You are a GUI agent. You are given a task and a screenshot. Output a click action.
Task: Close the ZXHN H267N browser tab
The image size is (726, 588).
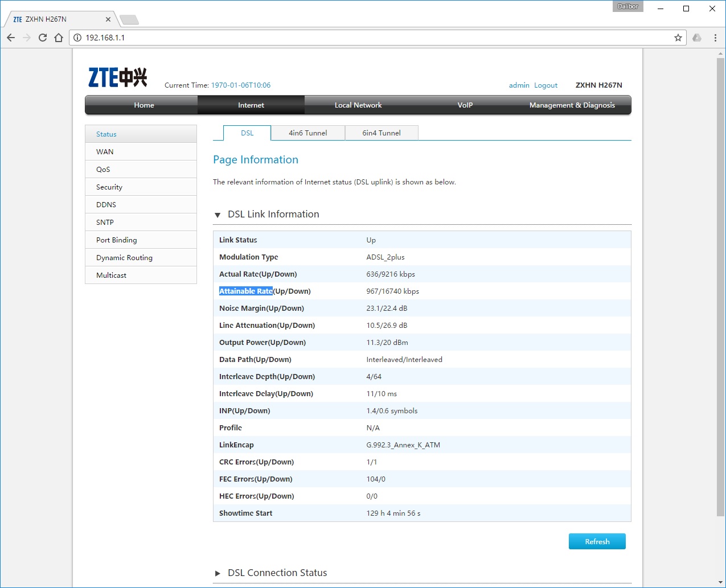click(108, 19)
